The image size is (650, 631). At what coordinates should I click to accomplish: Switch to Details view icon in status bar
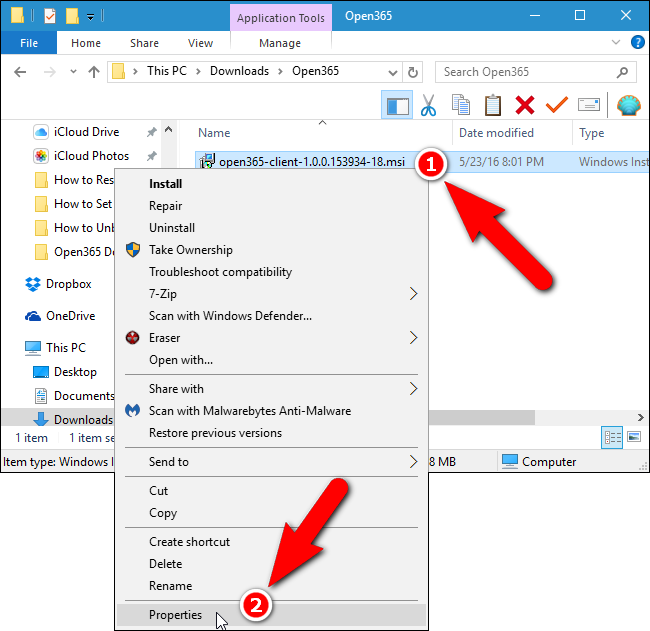click(x=612, y=437)
